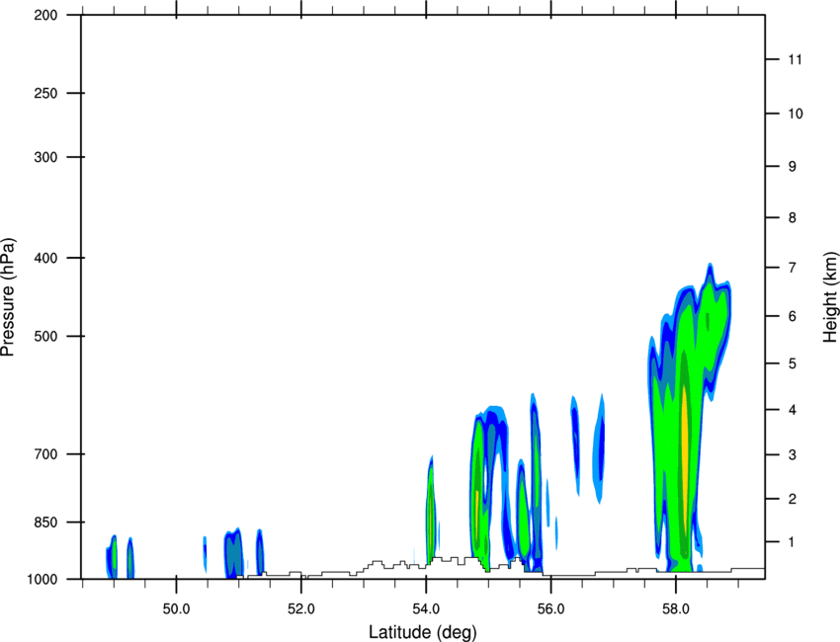
Task: Click height tick label 4
Action: tap(793, 410)
